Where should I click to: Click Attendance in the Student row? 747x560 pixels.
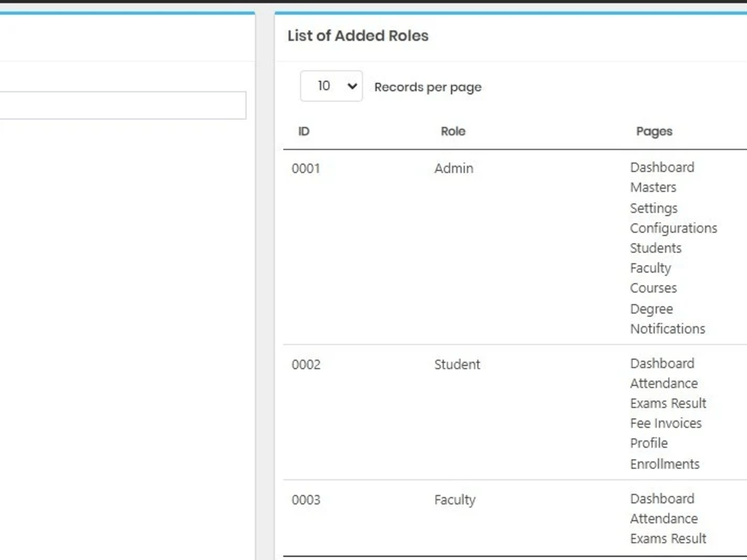click(x=664, y=384)
